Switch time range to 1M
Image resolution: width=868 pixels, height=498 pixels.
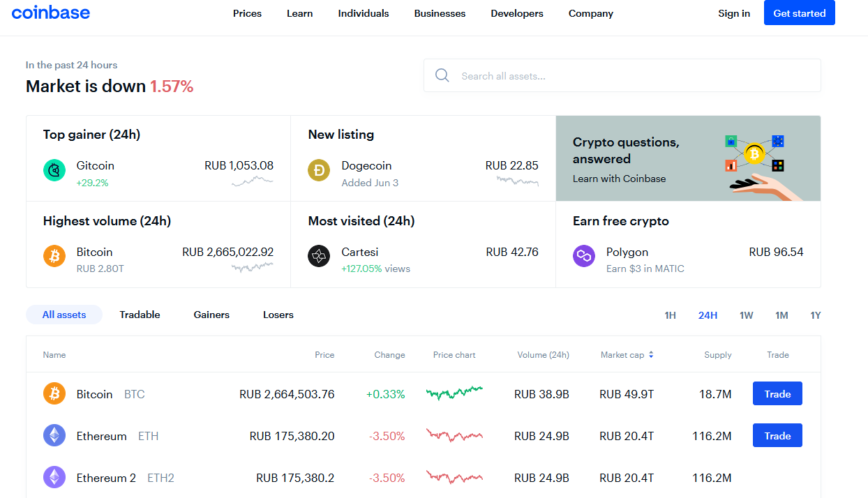tap(781, 315)
